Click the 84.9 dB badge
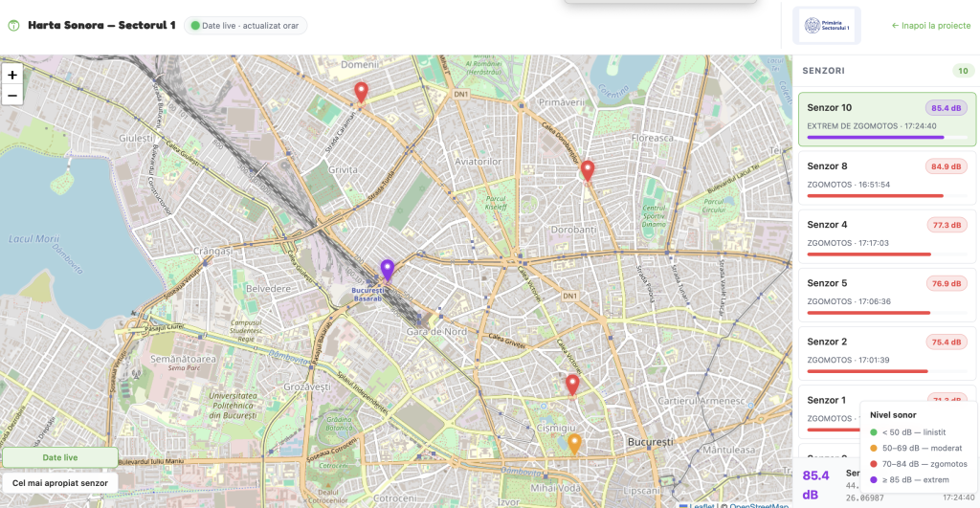This screenshot has height=508, width=980. [946, 166]
